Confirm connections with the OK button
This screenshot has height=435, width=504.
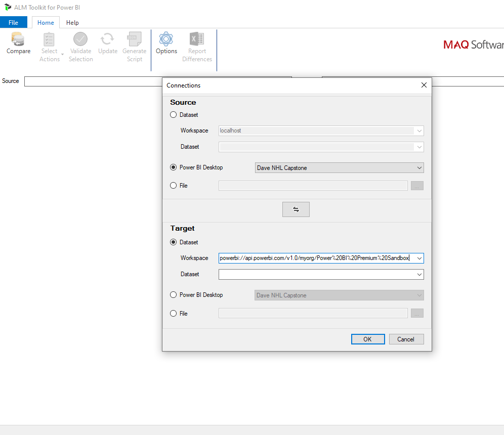368,339
